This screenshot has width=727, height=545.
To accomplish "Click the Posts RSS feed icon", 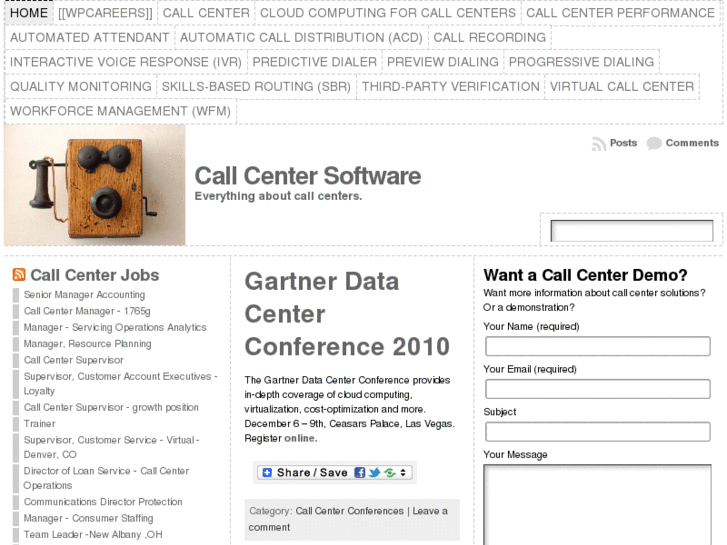I will [599, 144].
